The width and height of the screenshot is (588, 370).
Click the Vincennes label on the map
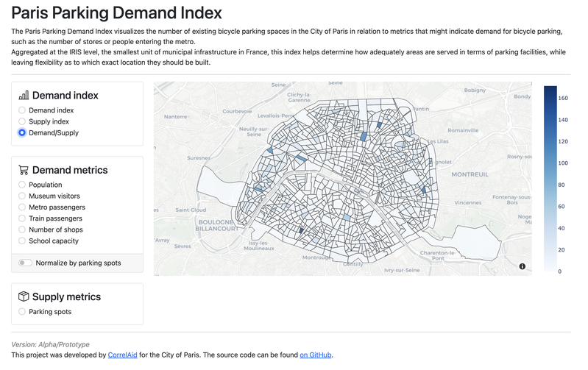(467, 202)
